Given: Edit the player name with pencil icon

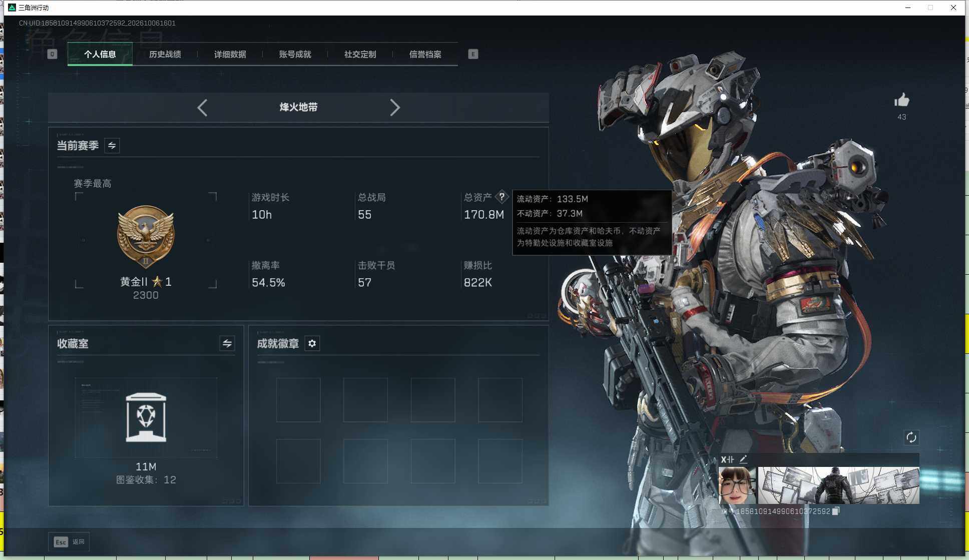Looking at the screenshot, I should 743,459.
